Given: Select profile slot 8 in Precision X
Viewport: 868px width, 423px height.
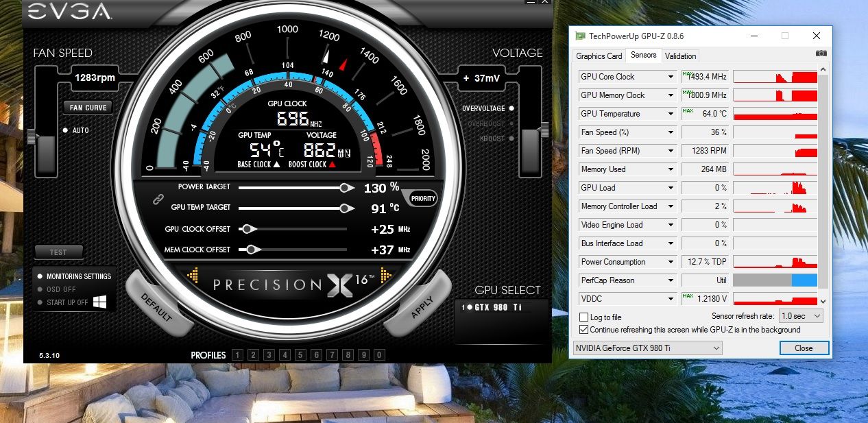Looking at the screenshot, I should (348, 354).
